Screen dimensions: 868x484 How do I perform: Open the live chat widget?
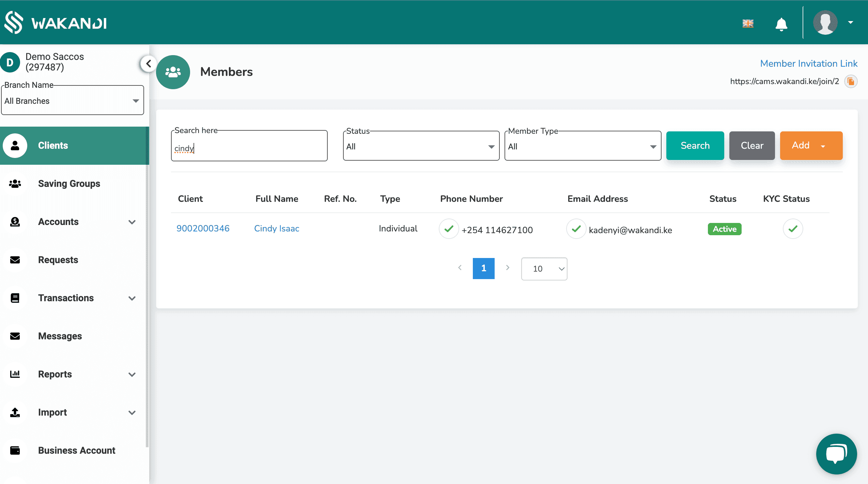[x=836, y=454]
